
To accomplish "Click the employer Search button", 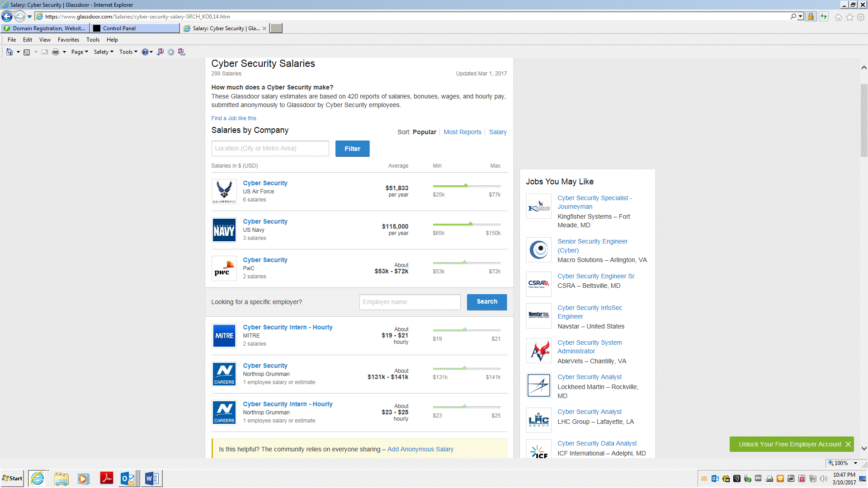I will click(487, 302).
